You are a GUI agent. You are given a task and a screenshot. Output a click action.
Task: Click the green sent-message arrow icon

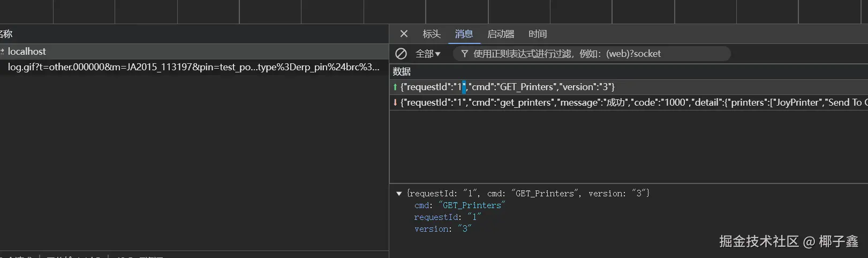(x=395, y=87)
